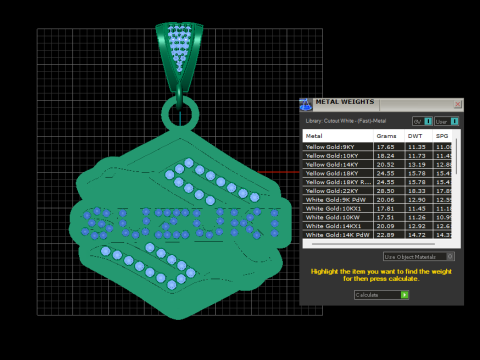Screen dimensions: 480x360
Task: Click the 12.92 DWT value
Action: (417, 226)
